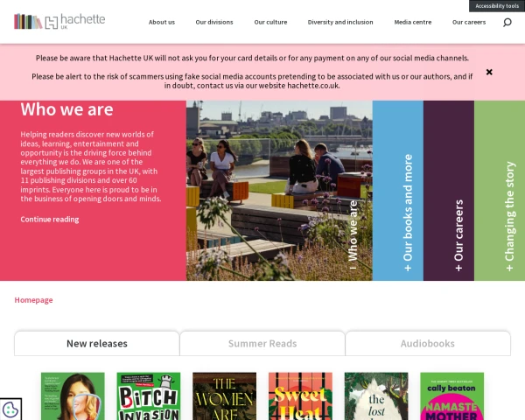
Task: Open the About us menu
Action: coord(162,22)
